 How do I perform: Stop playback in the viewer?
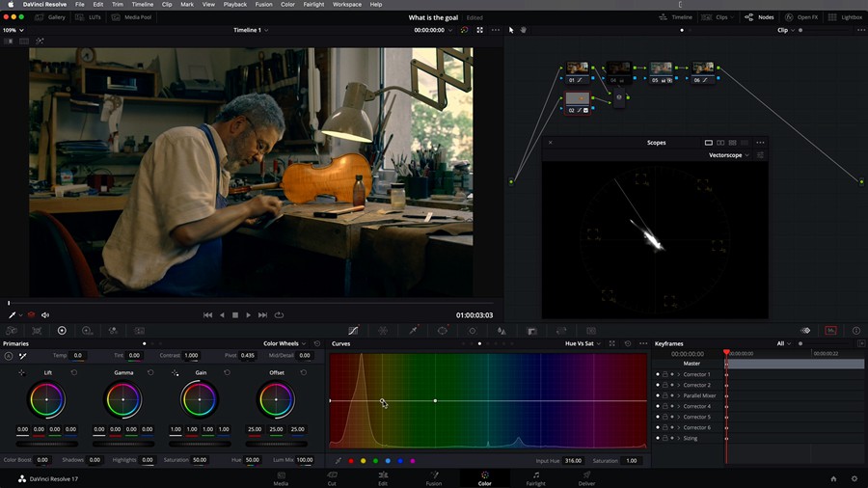(235, 314)
